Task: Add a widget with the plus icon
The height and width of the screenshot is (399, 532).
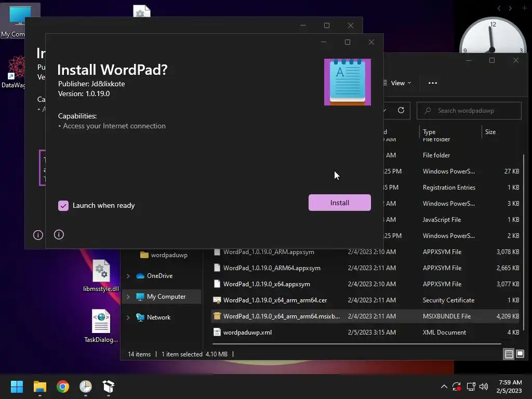Action: click(524, 8)
